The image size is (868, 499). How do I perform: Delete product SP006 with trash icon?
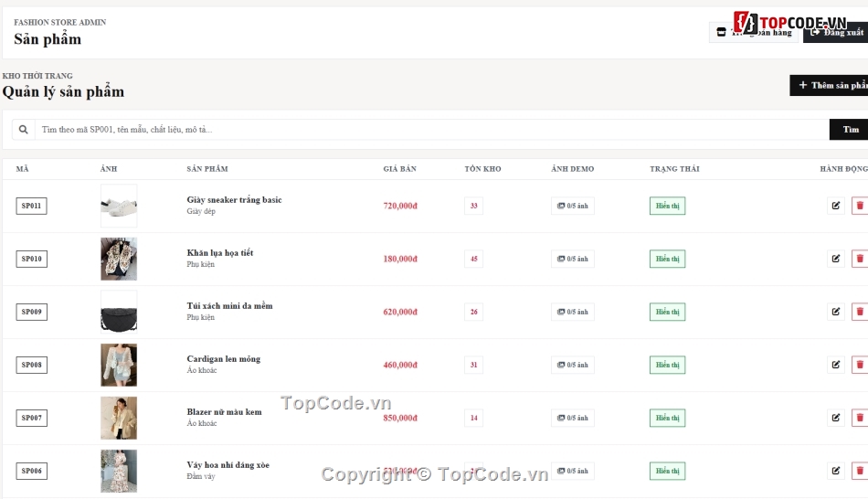[860, 471]
